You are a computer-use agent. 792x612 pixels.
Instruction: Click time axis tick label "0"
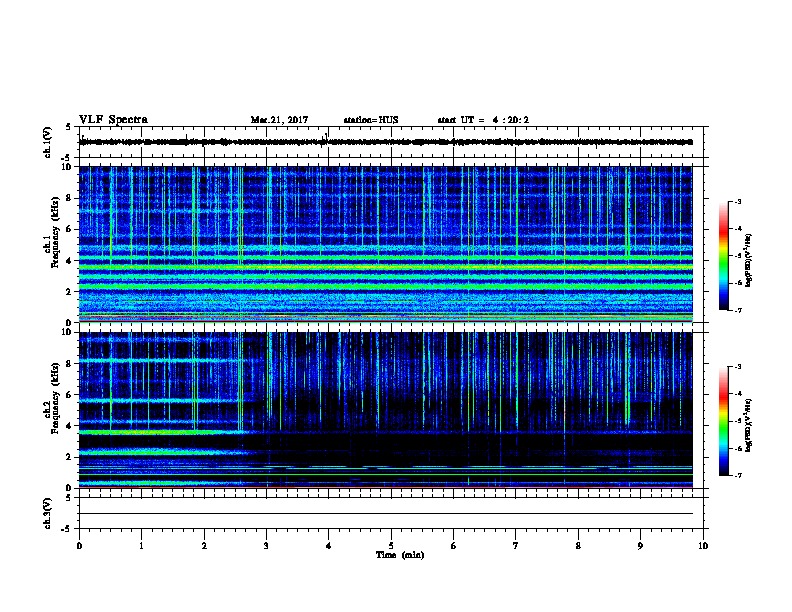79,546
